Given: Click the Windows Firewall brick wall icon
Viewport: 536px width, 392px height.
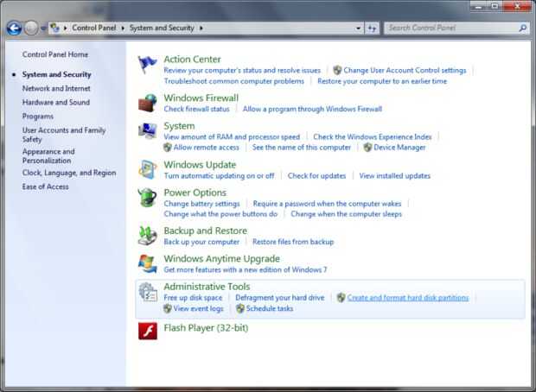Looking at the screenshot, I should tap(147, 103).
